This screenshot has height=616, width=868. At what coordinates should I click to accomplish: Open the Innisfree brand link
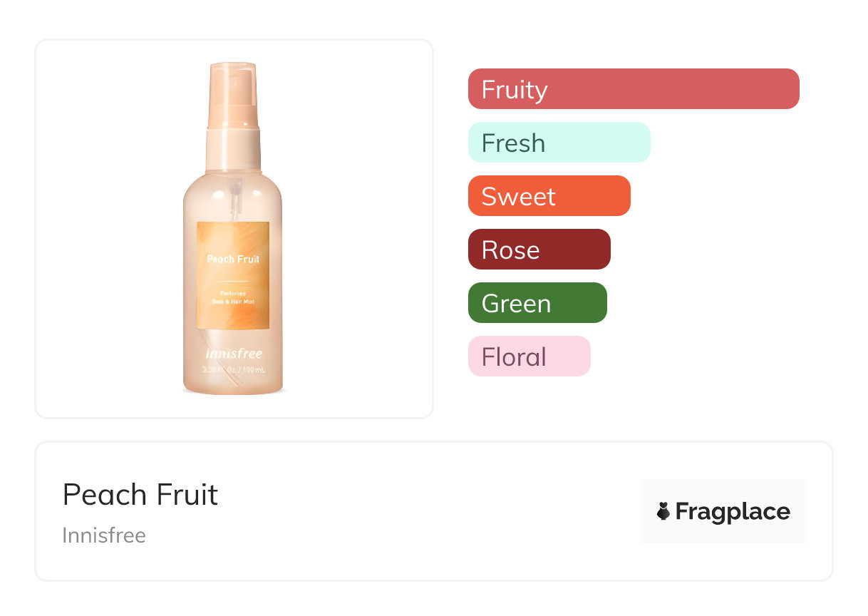pyautogui.click(x=104, y=535)
